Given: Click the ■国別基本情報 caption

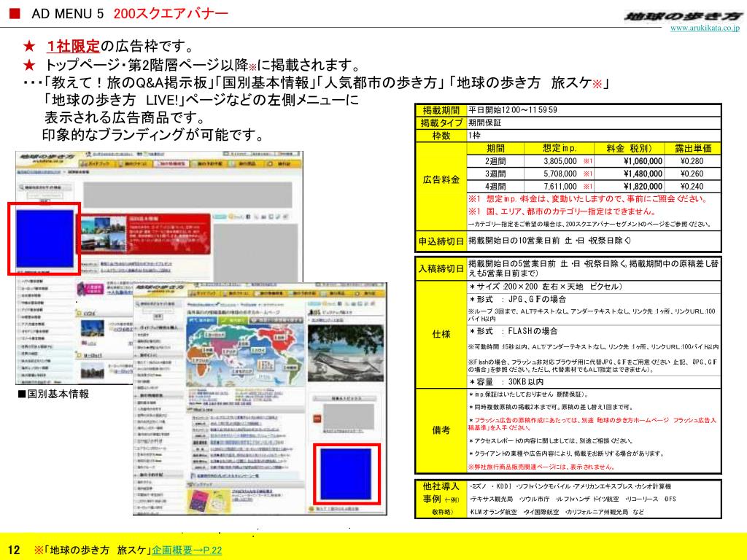Looking at the screenshot, I should coord(53,394).
